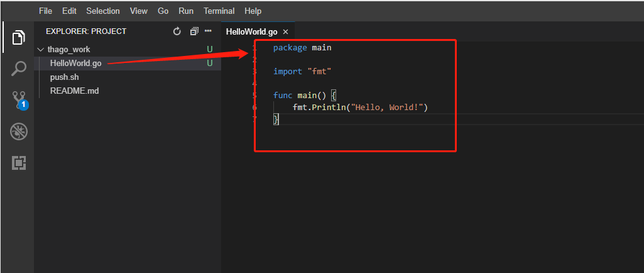Image resolution: width=644 pixels, height=273 pixels.
Task: Switch to HelloWorld.go editor tab
Action: tap(252, 31)
